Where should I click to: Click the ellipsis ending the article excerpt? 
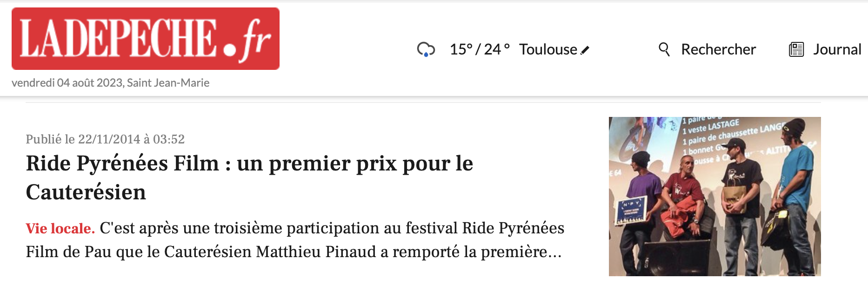[x=555, y=252]
